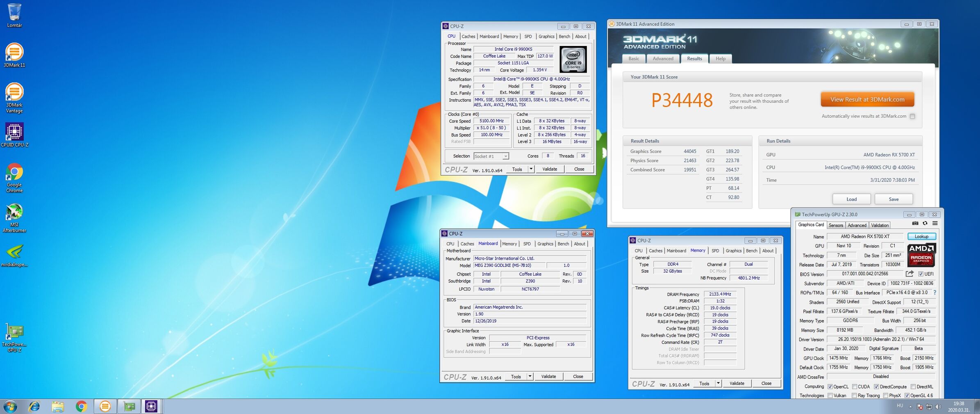
Task: Open the TechPowerUp GPU-Z desktop shortcut
Action: pos(14,338)
